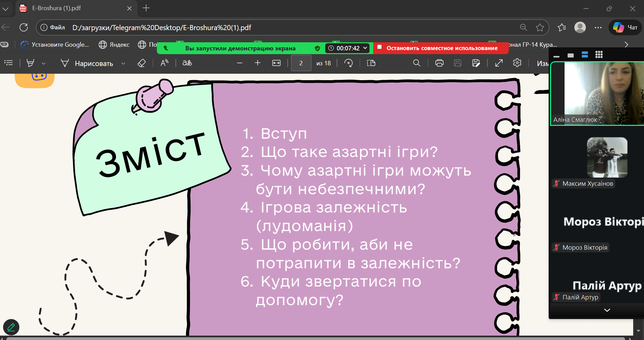The height and width of the screenshot is (340, 644).
Task: Switch video panel to grid view
Action: (599, 55)
